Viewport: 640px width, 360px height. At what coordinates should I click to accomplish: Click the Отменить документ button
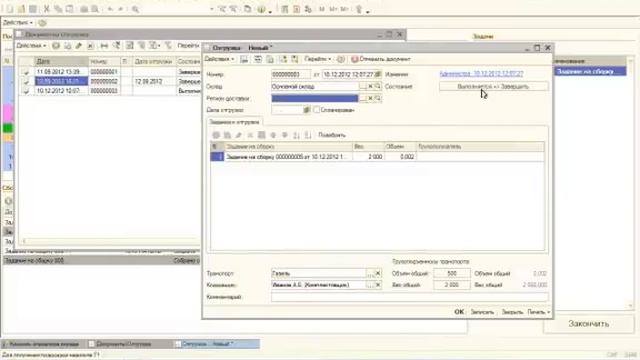(381, 60)
